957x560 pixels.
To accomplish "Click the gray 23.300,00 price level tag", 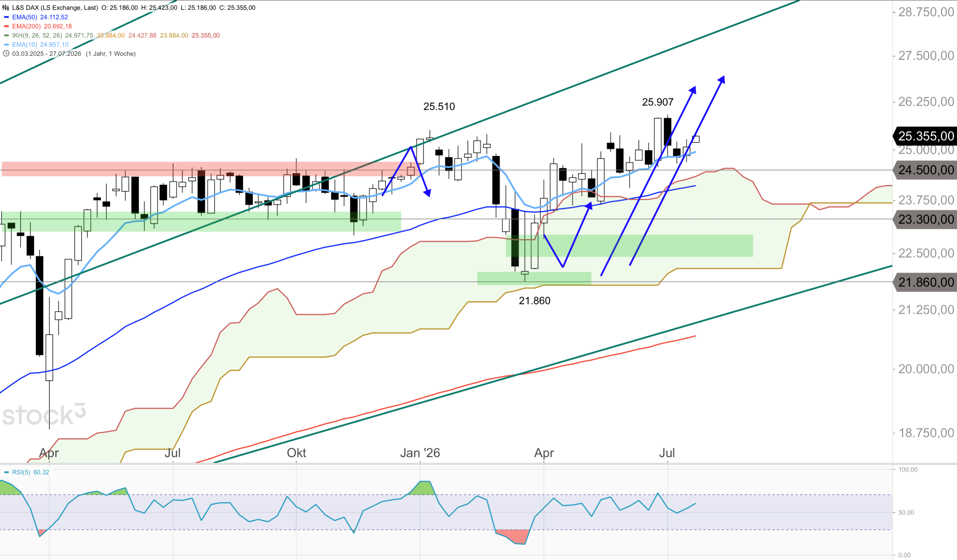I will 925,219.
